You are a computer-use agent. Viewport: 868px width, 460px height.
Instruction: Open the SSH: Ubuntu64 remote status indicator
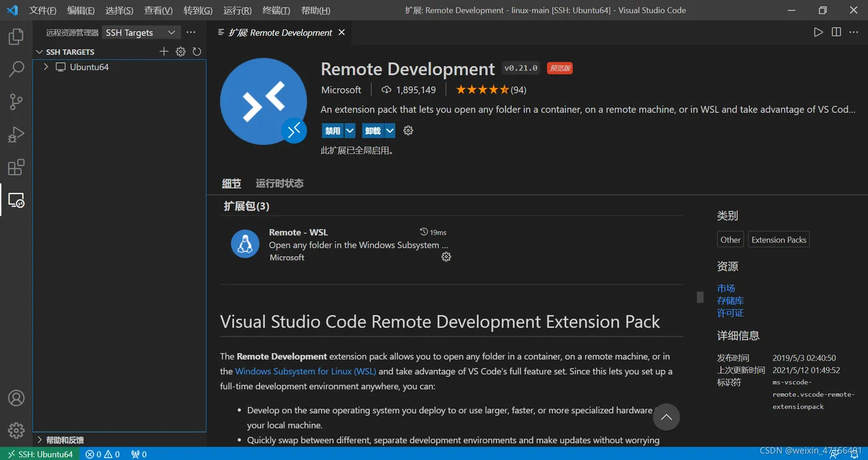click(x=40, y=454)
